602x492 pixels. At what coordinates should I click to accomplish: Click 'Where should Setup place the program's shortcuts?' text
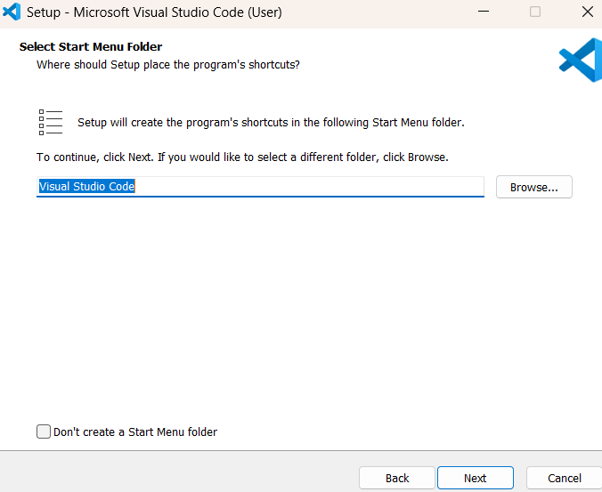tap(168, 65)
